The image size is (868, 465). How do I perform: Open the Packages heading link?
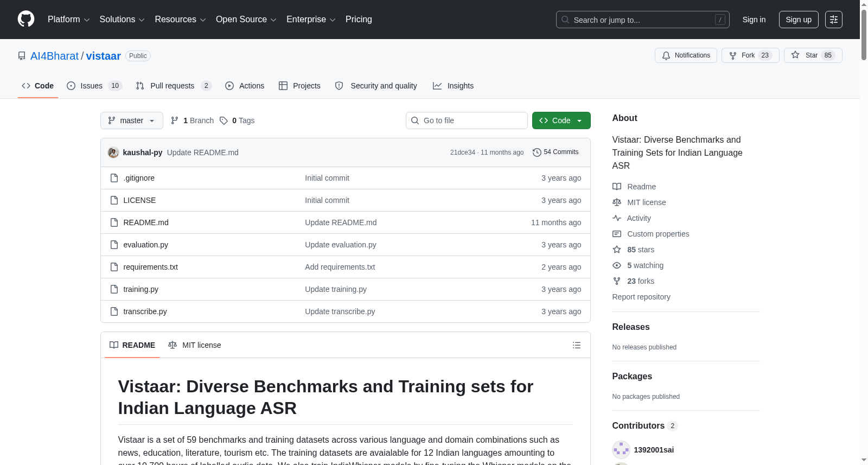(632, 377)
